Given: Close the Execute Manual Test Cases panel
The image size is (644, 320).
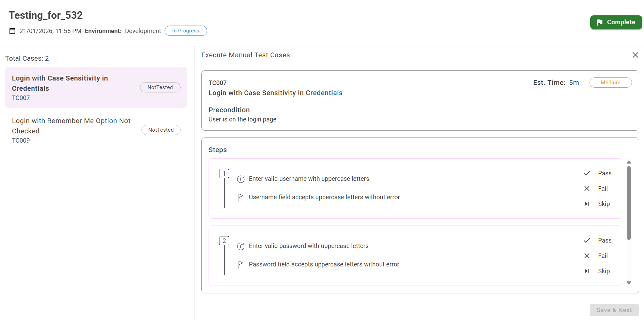Looking at the screenshot, I should (x=635, y=55).
